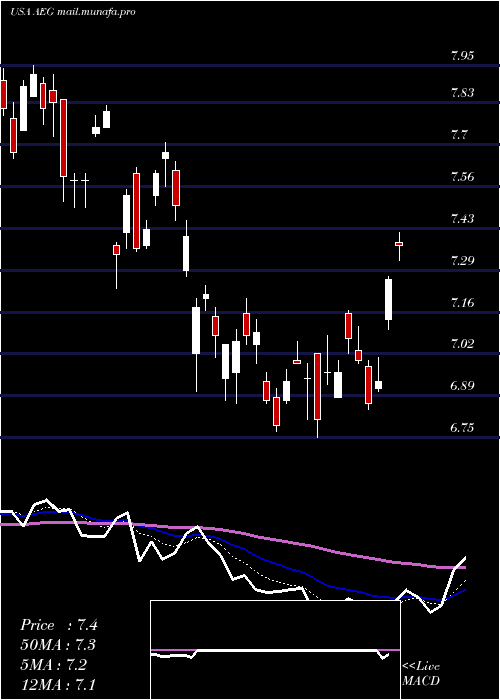Click the 7.7 price axis label
This screenshot has width=500, height=700.
click(x=459, y=135)
